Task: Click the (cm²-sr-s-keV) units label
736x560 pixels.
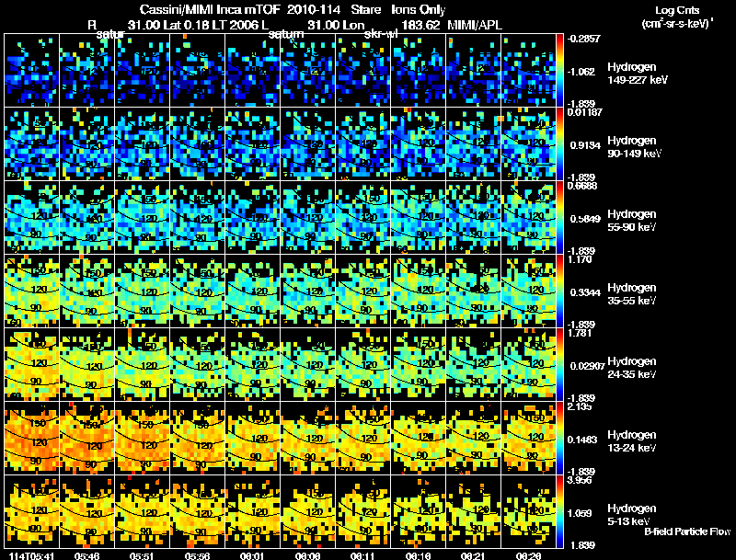Action: pyautogui.click(x=677, y=24)
